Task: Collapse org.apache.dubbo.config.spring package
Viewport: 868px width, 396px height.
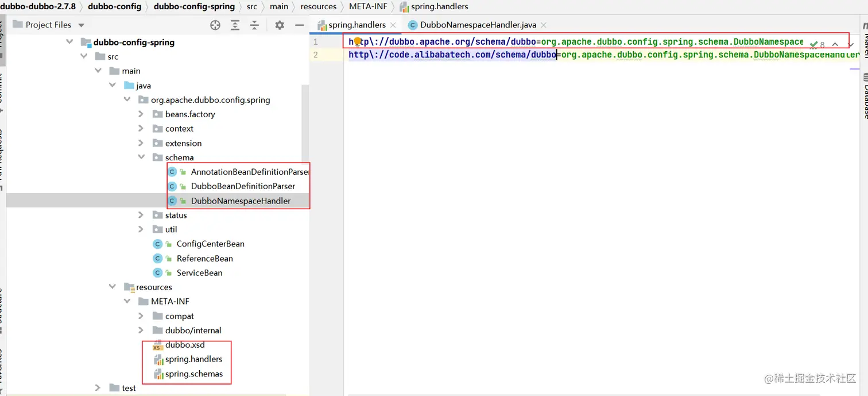Action: click(127, 99)
